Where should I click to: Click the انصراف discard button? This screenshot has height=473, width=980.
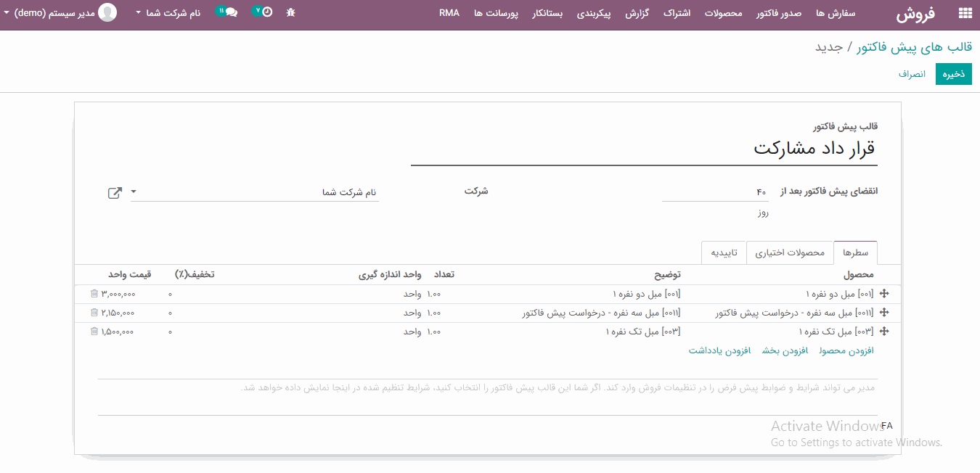coord(912,74)
